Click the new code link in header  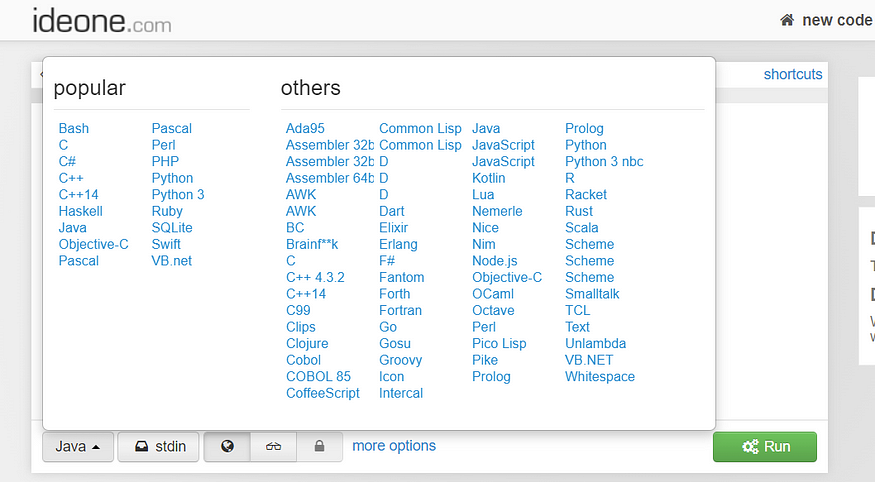point(837,21)
